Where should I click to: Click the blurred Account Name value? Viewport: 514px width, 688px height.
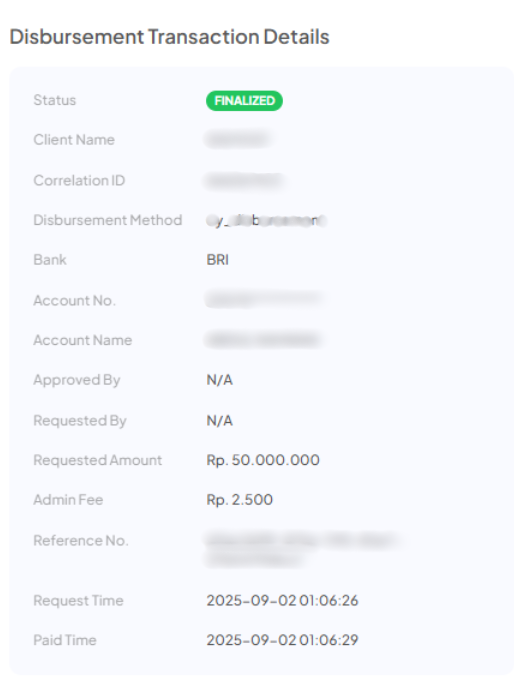tap(263, 340)
